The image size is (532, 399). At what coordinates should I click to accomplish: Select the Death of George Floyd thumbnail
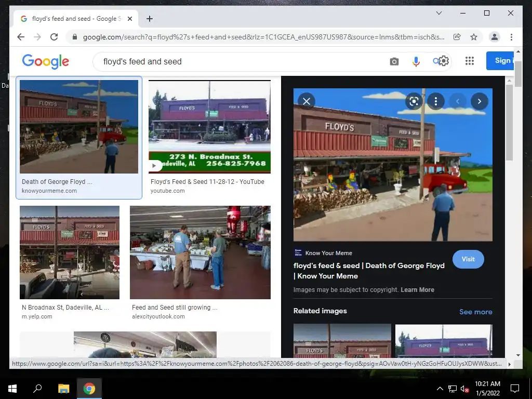point(79,127)
